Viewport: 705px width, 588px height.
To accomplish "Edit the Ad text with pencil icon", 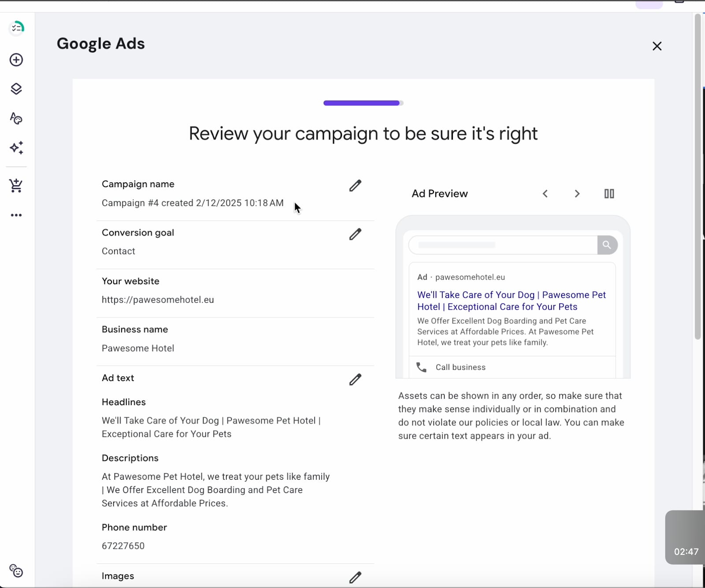I will tap(355, 380).
